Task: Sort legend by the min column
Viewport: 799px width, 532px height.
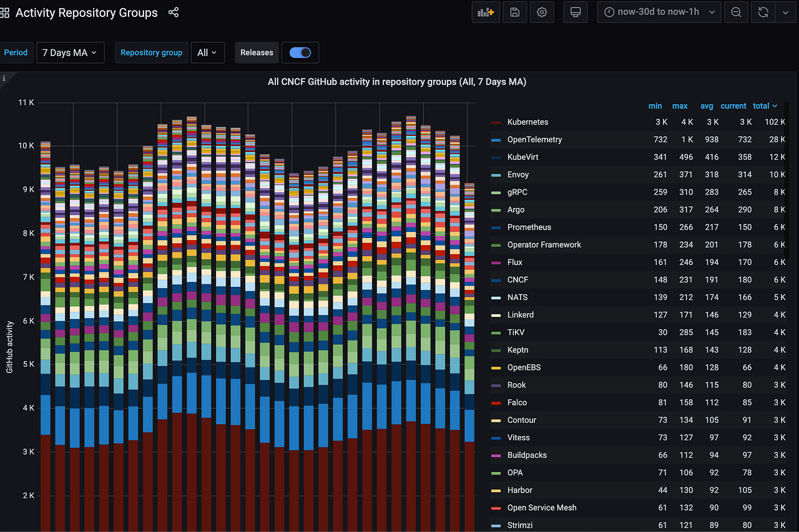Action: pos(655,106)
